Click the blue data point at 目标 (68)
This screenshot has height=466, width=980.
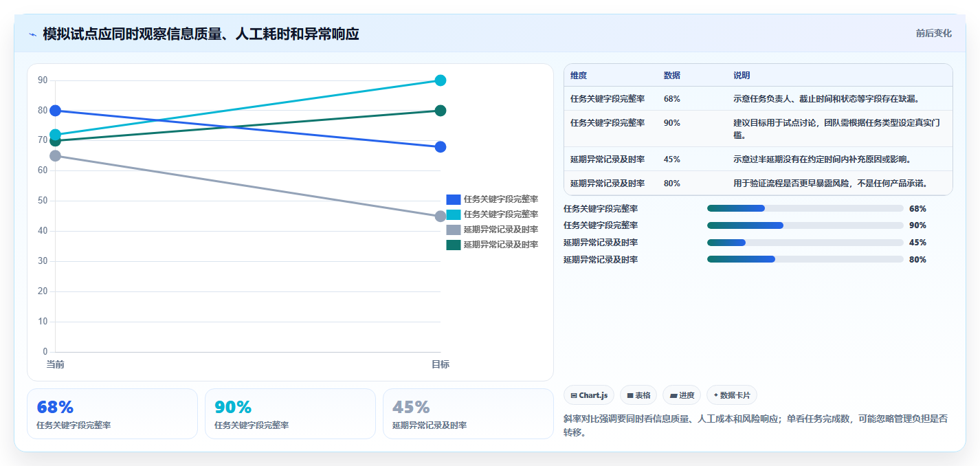pos(441,147)
